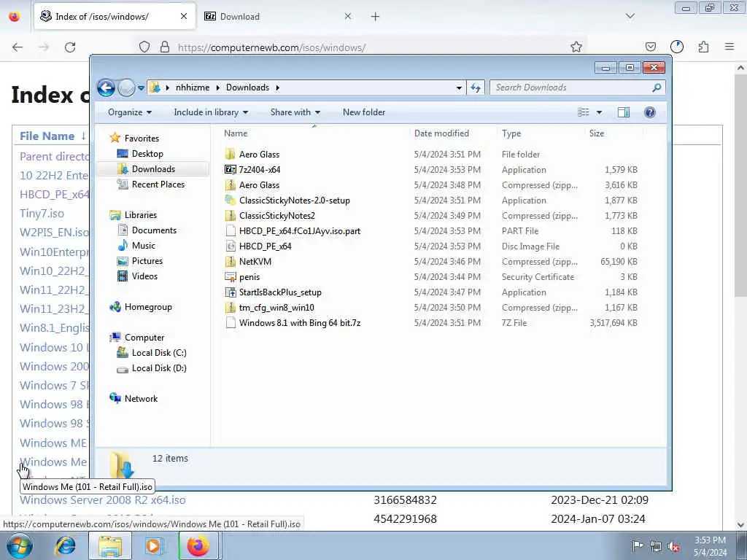Screen dimensions: 747x560
Task: Select Desktop in the navigation pane
Action: 147,154
